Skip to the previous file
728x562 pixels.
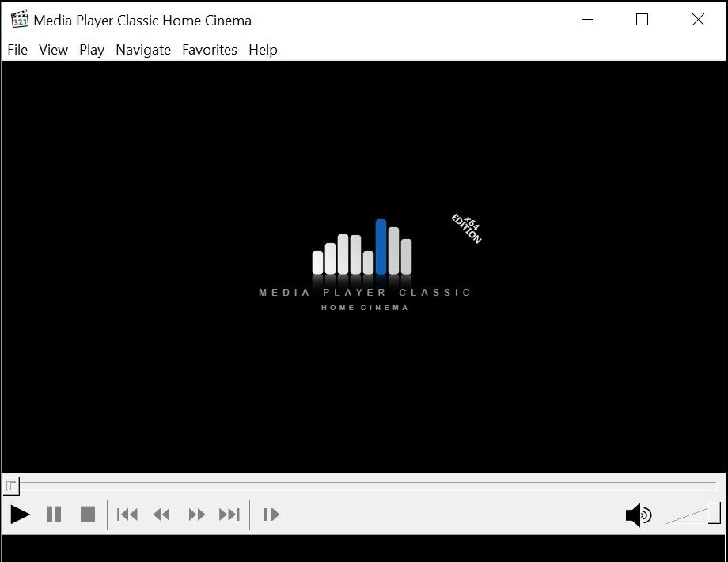[127, 515]
